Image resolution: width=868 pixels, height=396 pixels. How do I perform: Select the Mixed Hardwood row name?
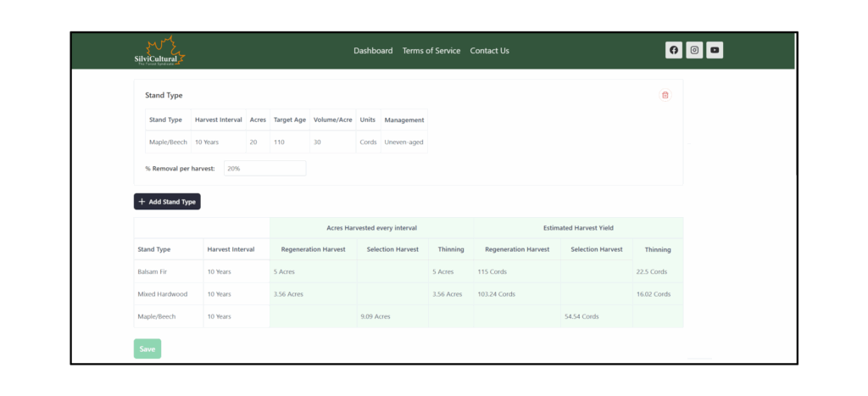click(162, 294)
